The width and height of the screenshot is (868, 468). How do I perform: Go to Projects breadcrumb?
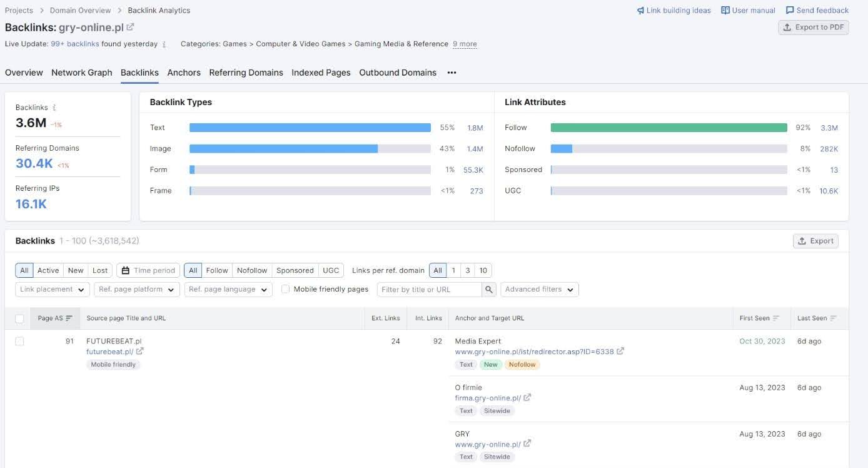click(19, 11)
